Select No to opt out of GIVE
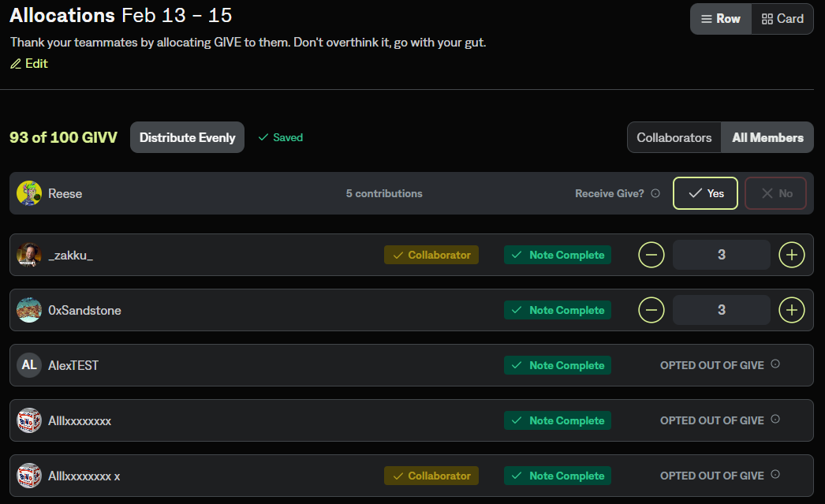The width and height of the screenshot is (825, 504). (x=775, y=193)
